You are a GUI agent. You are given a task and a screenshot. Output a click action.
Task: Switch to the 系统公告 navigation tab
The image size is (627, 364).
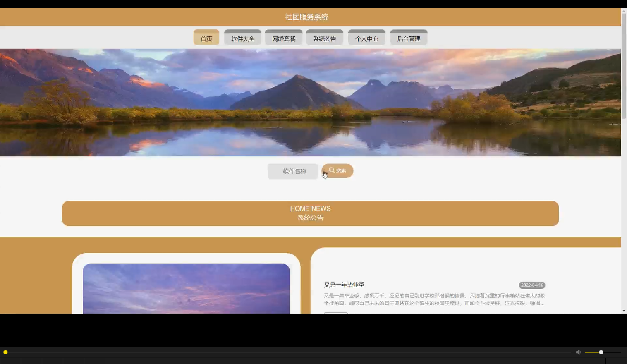point(325,38)
